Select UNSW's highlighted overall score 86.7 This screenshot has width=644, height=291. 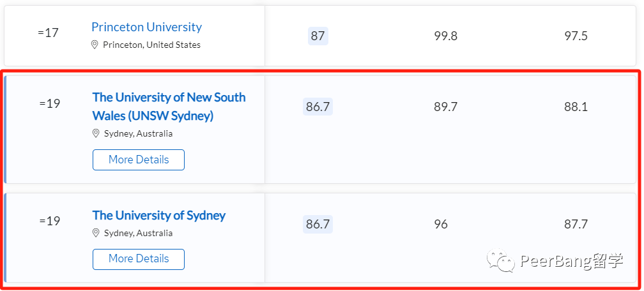point(318,107)
